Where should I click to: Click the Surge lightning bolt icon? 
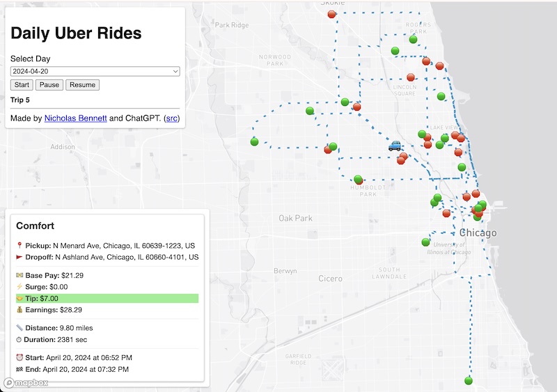click(x=19, y=286)
